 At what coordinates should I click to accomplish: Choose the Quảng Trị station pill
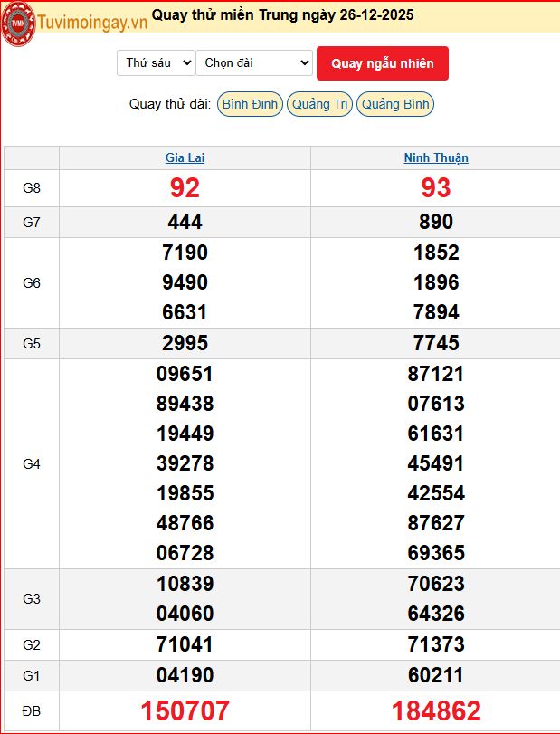(319, 104)
